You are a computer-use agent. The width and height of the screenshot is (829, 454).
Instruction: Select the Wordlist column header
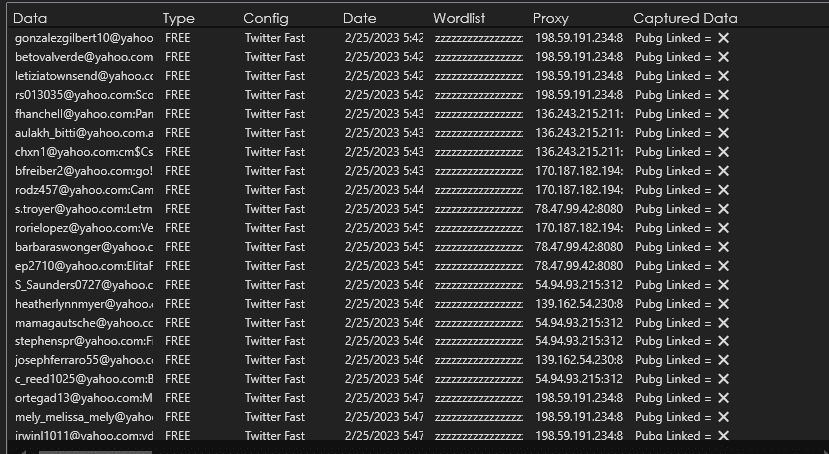(x=461, y=18)
